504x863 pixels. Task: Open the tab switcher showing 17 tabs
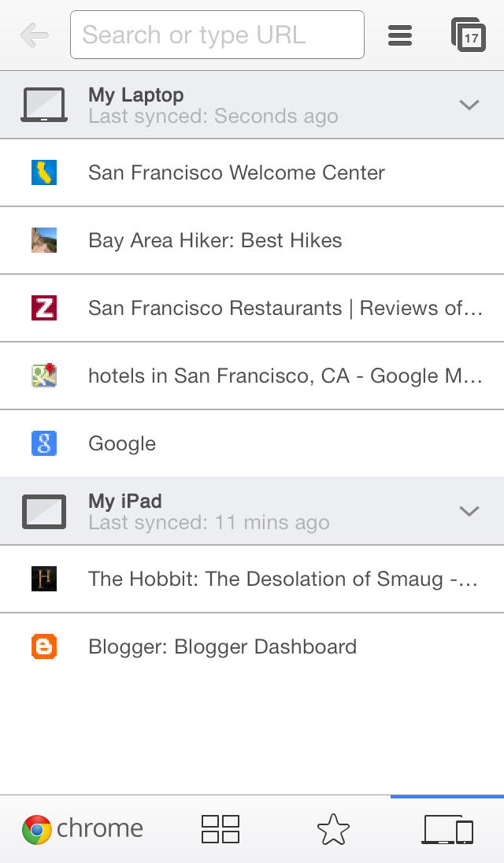click(469, 35)
